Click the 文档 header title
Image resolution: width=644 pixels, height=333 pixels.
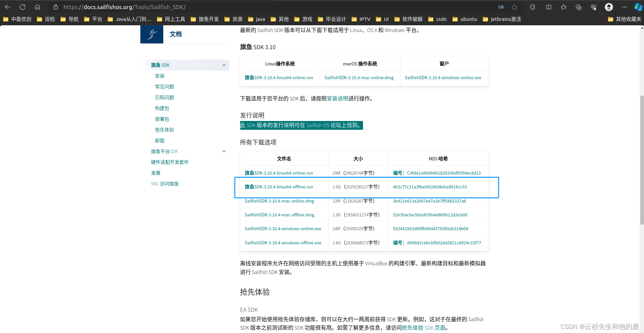176,34
